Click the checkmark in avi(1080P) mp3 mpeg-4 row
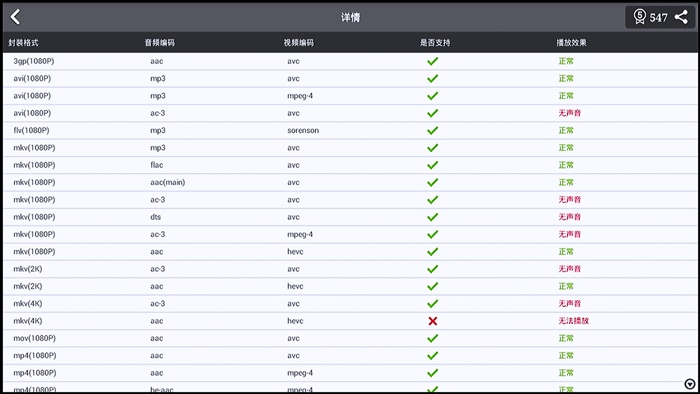Viewport: 700px width, 394px height. point(433,96)
